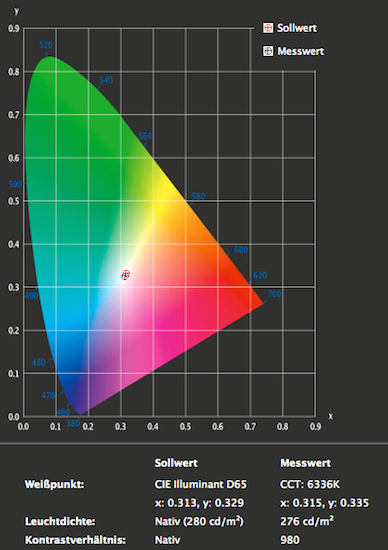Click the x axis label
The height and width of the screenshot is (550, 388).
click(330, 416)
